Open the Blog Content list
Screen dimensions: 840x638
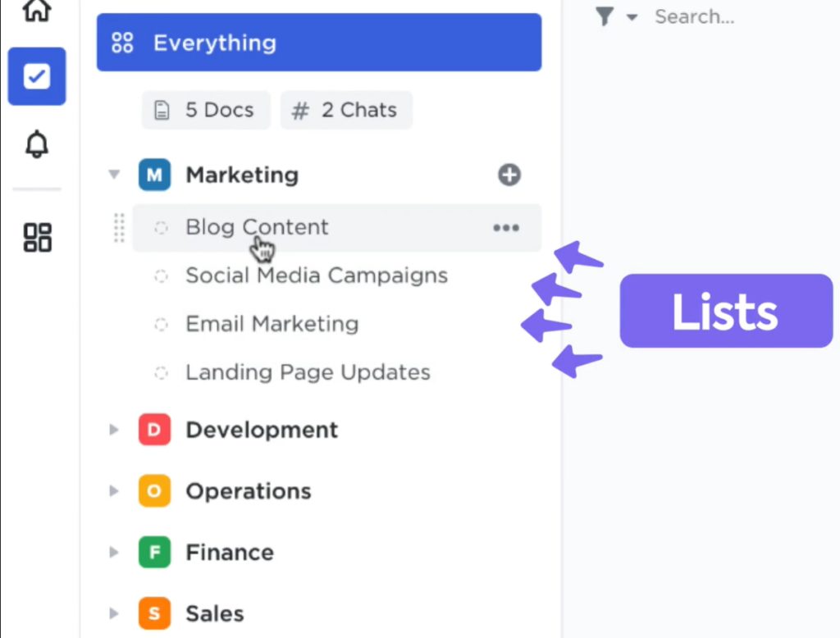[336, 228]
